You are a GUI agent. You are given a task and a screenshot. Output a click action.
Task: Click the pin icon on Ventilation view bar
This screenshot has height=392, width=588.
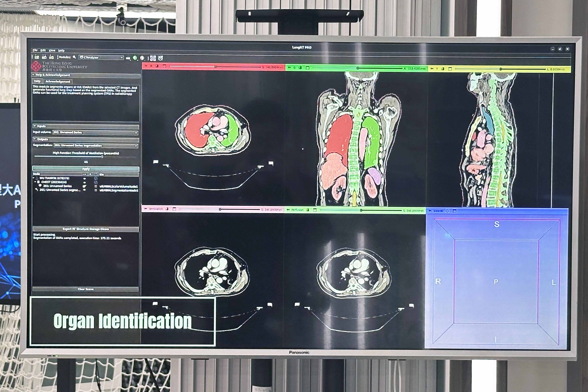(x=146, y=209)
